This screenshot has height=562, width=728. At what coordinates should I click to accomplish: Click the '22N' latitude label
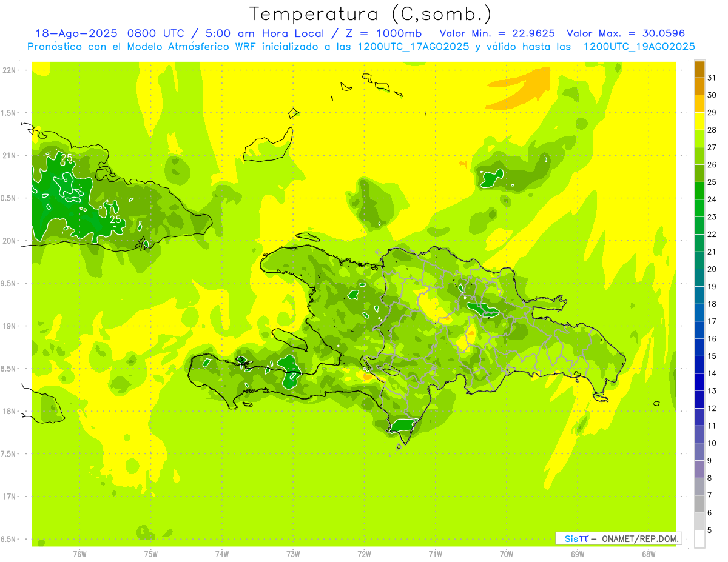9,70
